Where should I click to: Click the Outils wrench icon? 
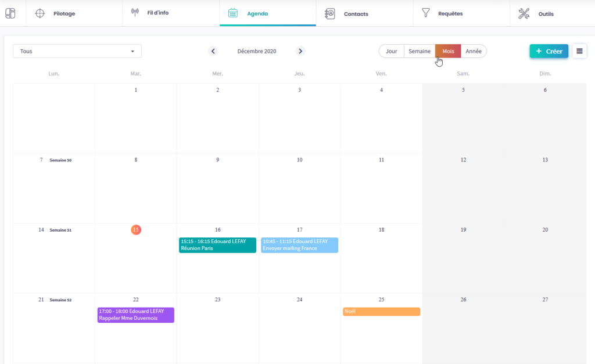pyautogui.click(x=524, y=13)
